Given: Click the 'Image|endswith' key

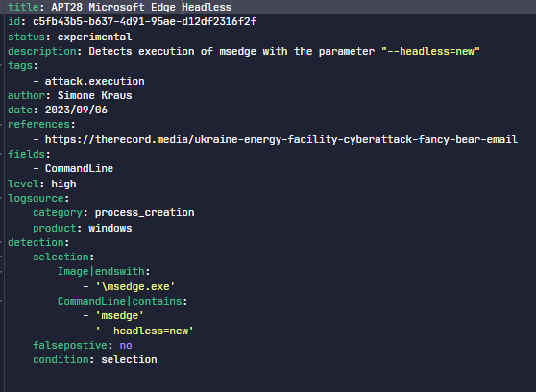Looking at the screenshot, I should pos(101,272).
